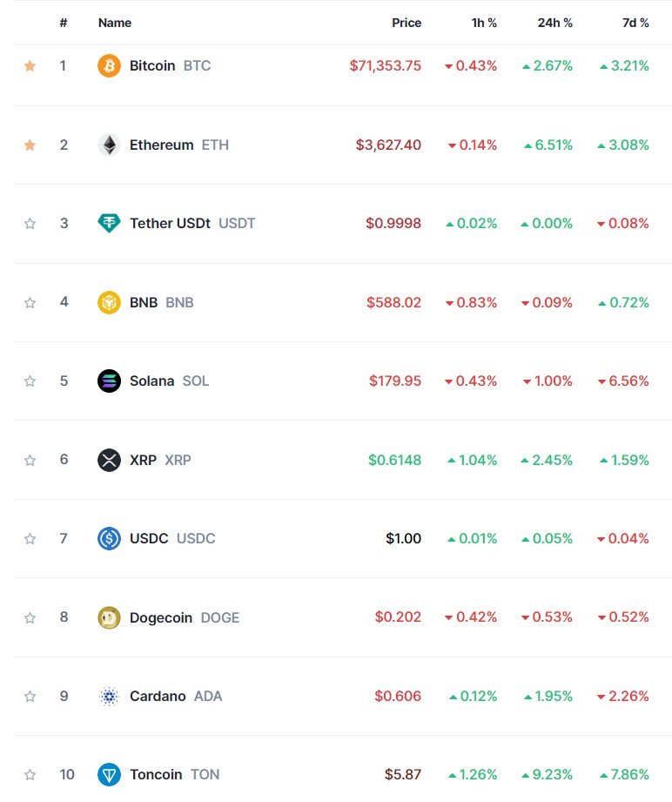Click the Solana logo icon
672x802 pixels.
tap(109, 381)
